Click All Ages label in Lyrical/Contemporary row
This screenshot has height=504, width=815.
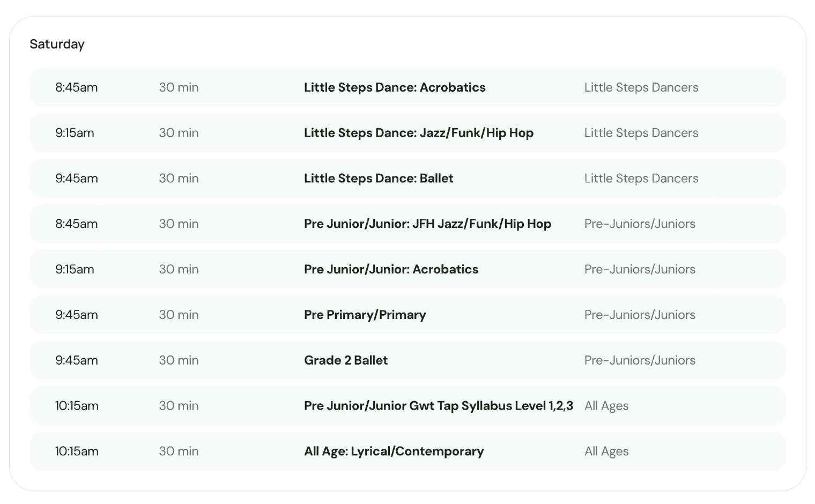606,451
